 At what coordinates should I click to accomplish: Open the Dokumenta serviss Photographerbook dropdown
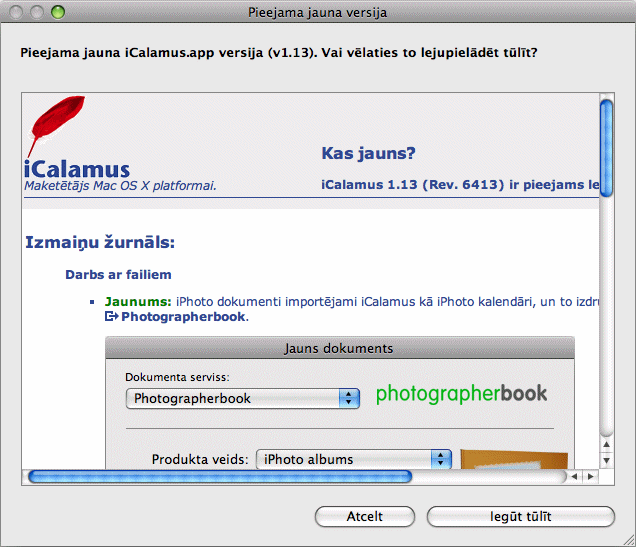coord(243,398)
